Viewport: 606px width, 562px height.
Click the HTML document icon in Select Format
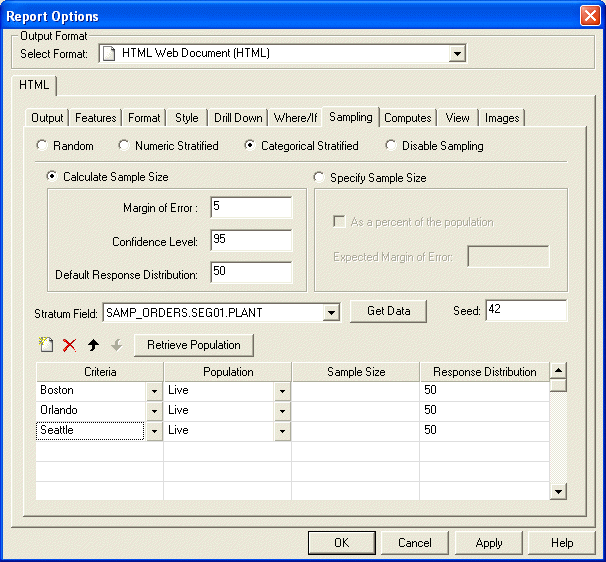tap(109, 53)
